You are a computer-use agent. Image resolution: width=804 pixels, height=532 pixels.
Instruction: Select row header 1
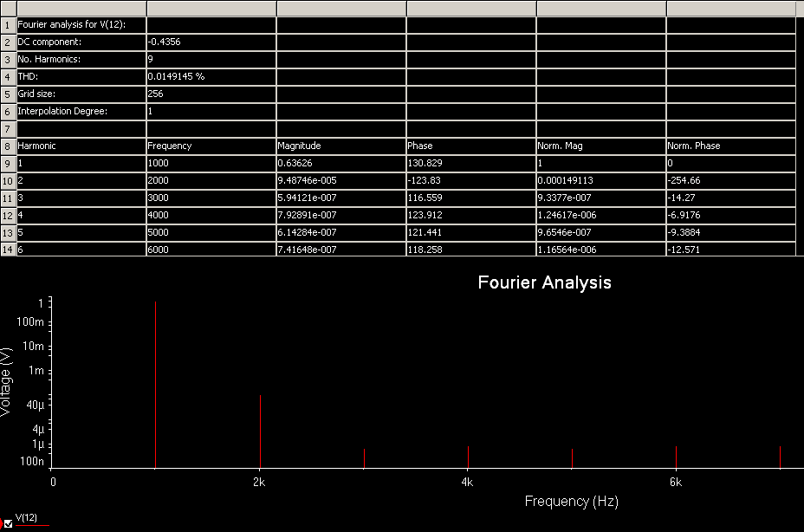[x=8, y=25]
